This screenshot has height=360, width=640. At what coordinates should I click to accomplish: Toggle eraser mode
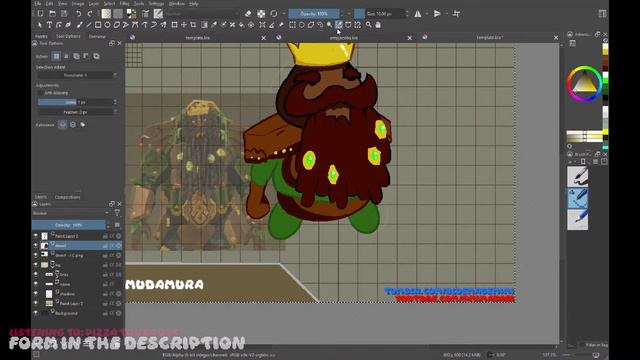(248, 14)
